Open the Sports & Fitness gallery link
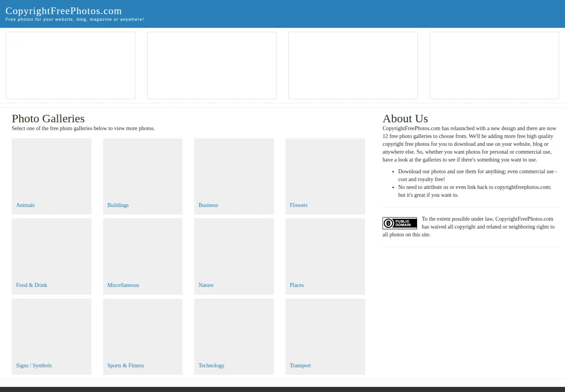 point(126,365)
